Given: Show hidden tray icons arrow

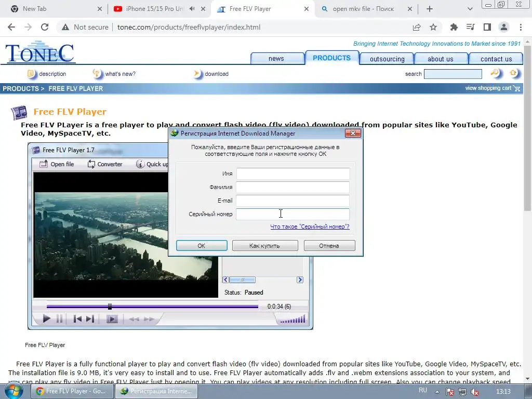Looking at the screenshot, I should (437, 392).
